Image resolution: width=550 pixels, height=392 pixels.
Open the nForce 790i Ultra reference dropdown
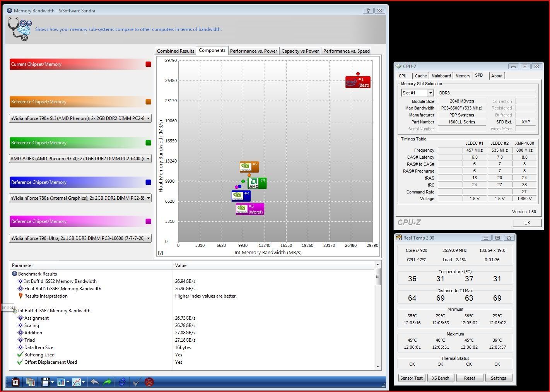80,238
